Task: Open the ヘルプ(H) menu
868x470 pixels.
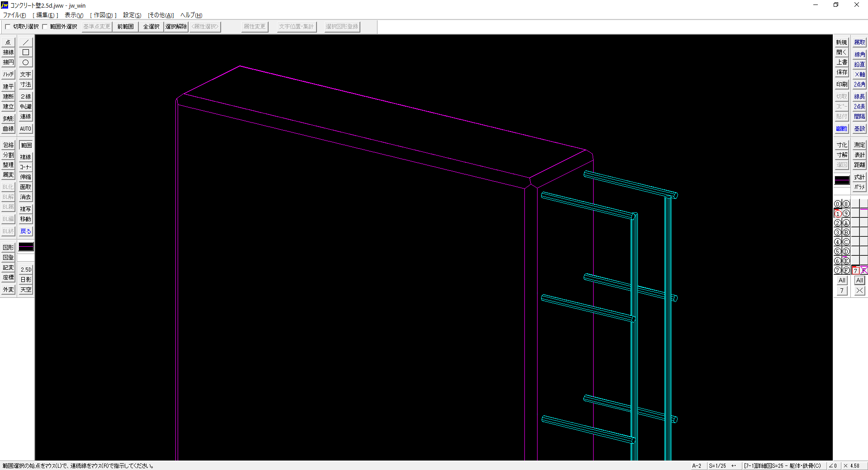Action: point(191,15)
